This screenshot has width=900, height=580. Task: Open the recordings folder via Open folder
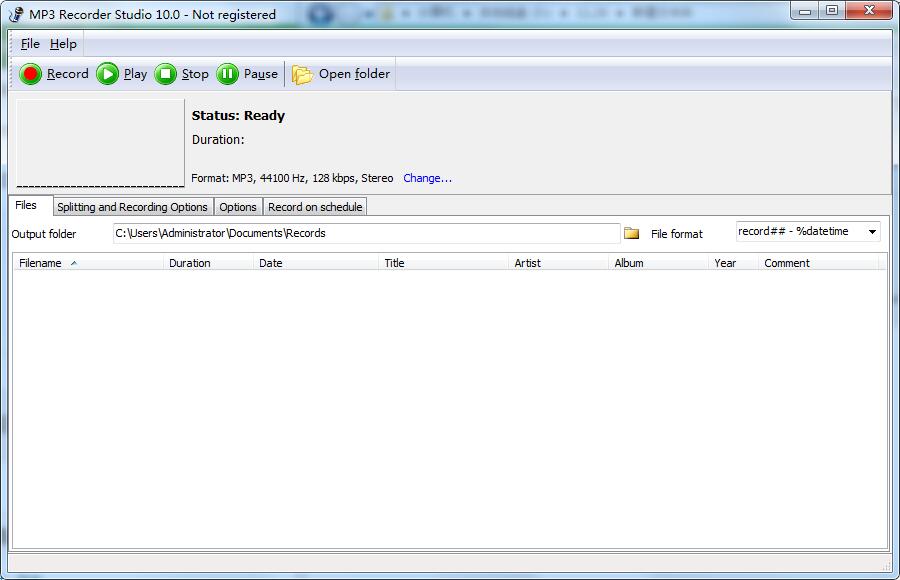pos(342,74)
